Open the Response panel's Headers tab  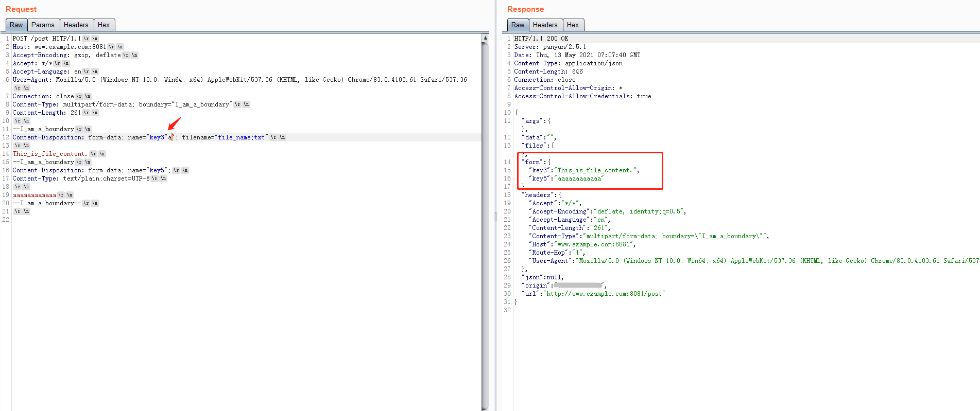click(x=545, y=25)
